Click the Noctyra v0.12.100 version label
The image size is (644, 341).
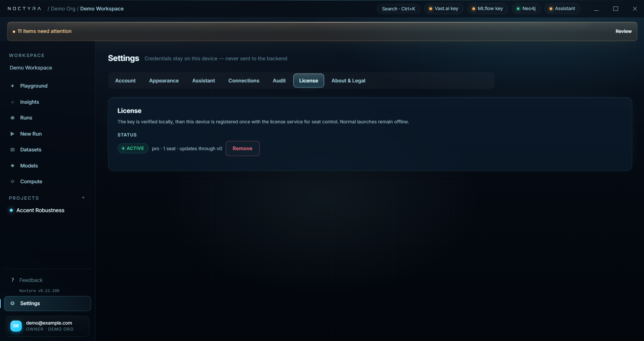point(39,291)
